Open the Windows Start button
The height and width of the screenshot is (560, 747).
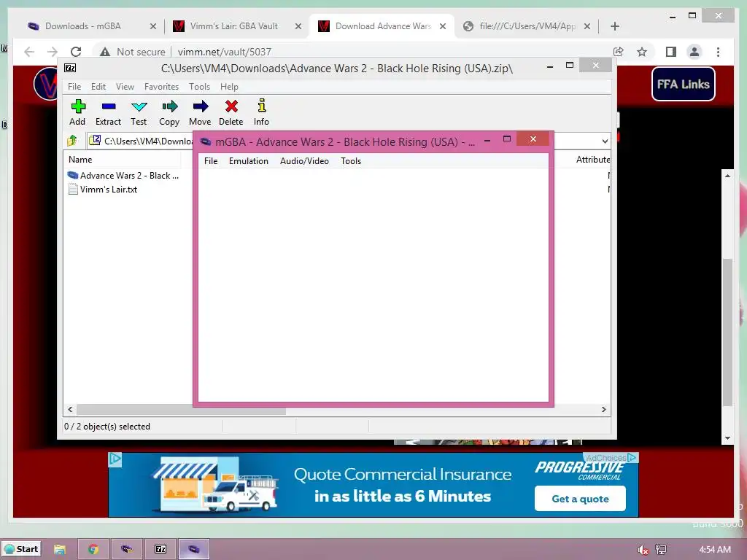click(21, 549)
